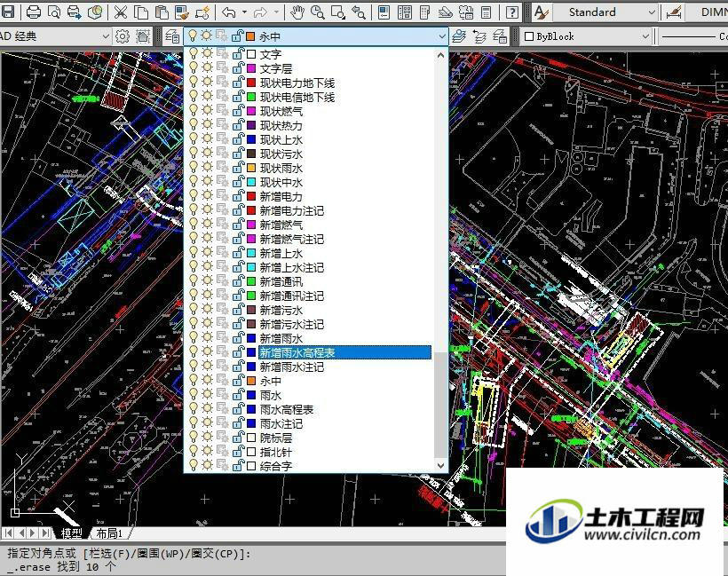728x576 pixels.
Task: Open the Tool Palettes window icon
Action: (425, 12)
